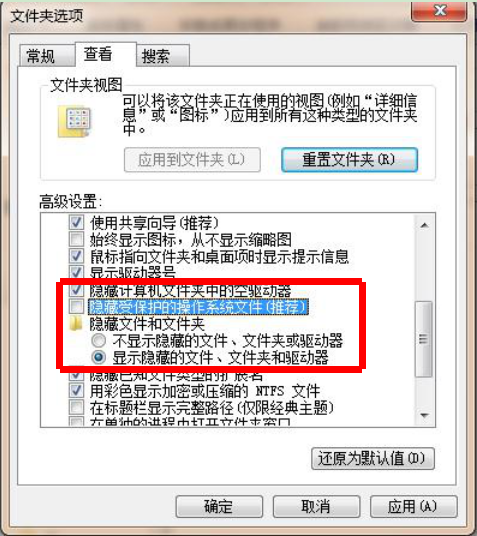Screen dimensions: 477x536
Task: Close the 文件夹选项 dialog
Action: 439,11
